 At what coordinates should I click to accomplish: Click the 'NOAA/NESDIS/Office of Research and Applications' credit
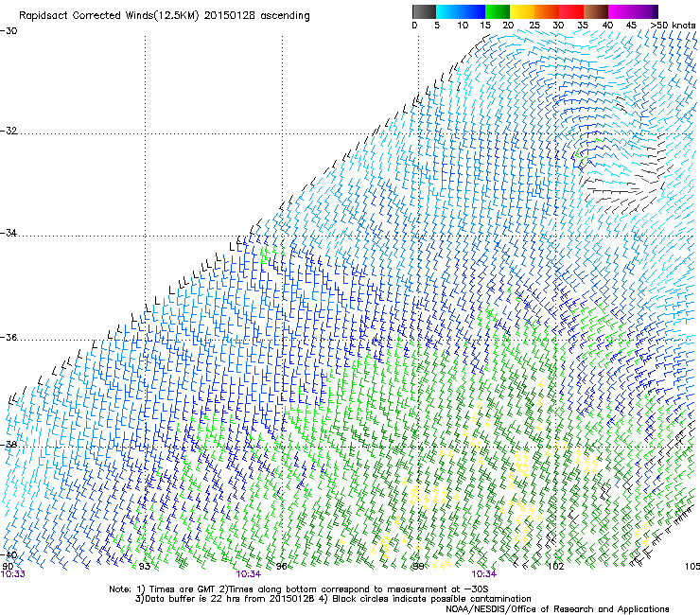[557, 609]
